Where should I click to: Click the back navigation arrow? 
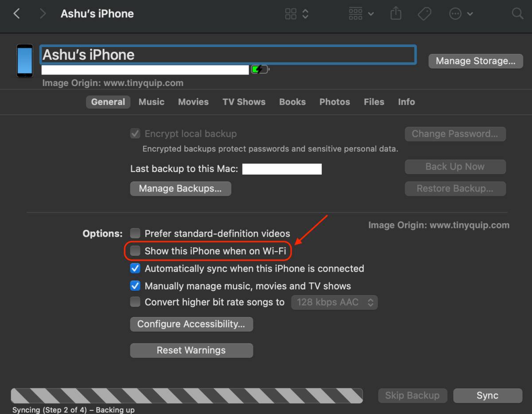[17, 14]
